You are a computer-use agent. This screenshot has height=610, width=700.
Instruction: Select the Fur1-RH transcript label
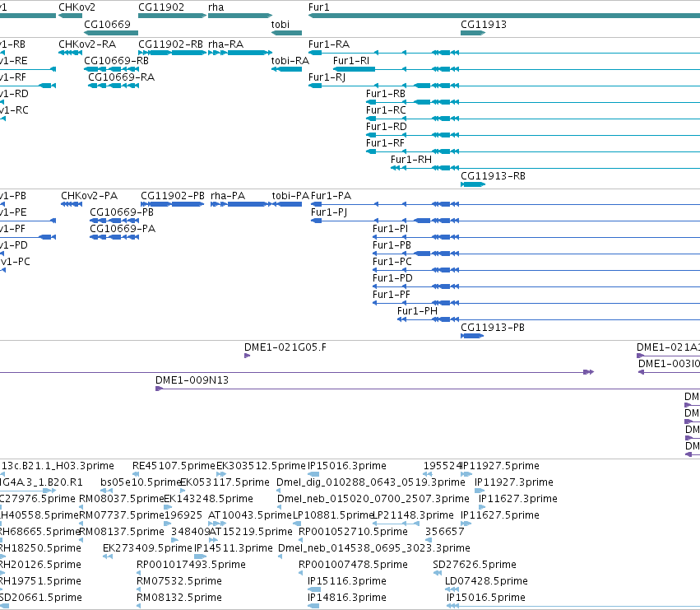pos(411,160)
